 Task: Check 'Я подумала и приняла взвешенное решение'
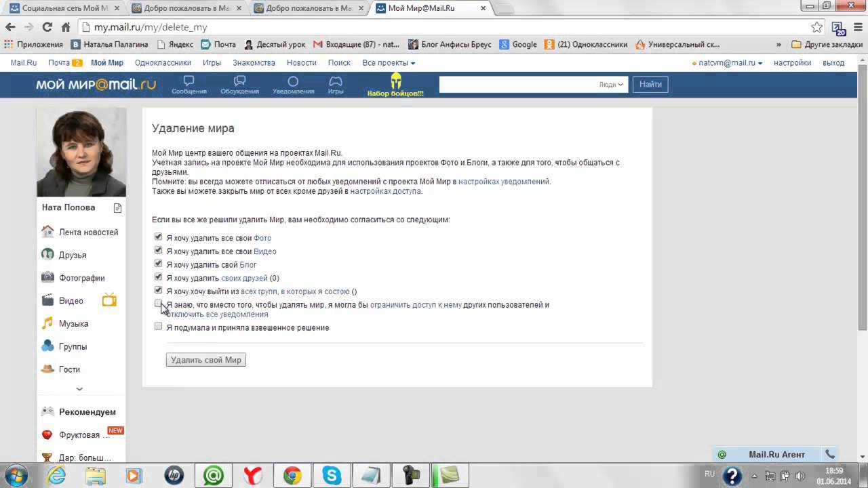click(159, 326)
